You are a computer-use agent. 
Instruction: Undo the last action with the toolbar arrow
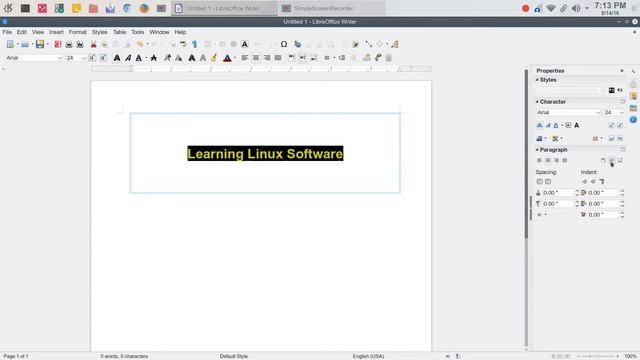point(140,44)
